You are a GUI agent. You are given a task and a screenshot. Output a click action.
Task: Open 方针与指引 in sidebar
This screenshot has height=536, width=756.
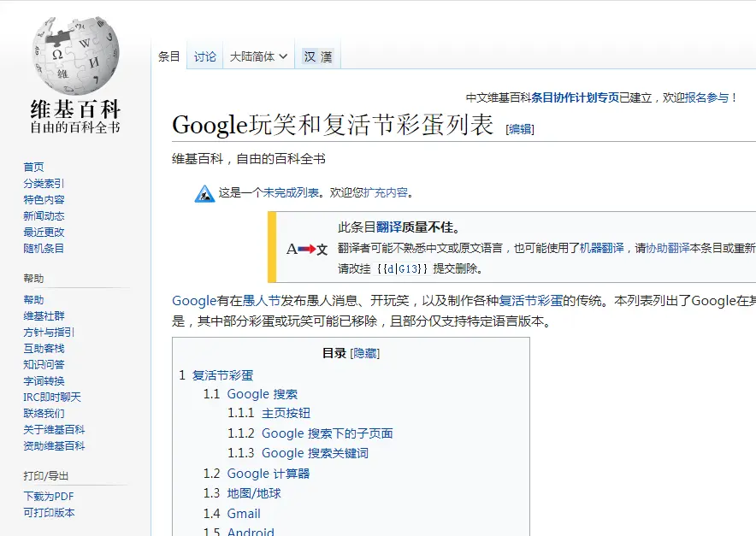click(x=49, y=332)
